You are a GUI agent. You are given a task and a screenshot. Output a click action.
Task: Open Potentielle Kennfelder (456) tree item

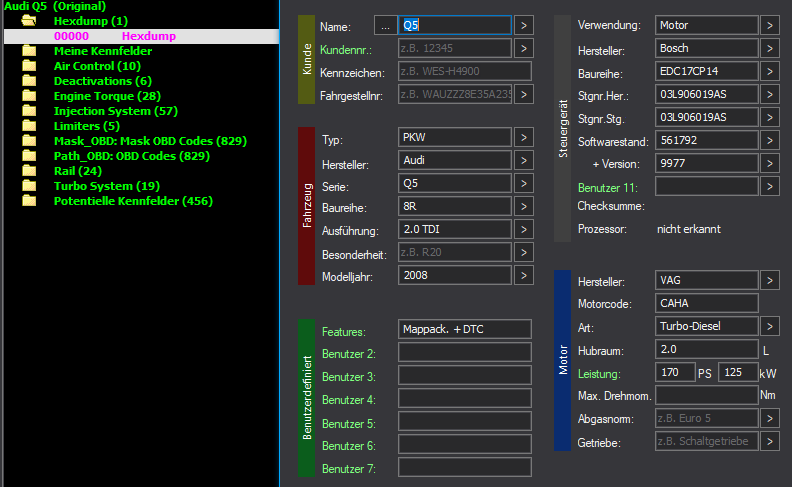coord(132,201)
